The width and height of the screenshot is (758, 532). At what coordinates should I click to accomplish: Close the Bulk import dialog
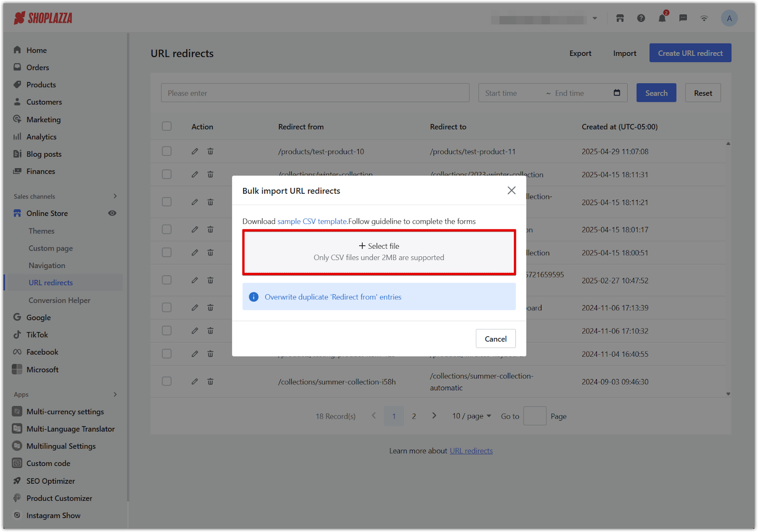(x=511, y=190)
